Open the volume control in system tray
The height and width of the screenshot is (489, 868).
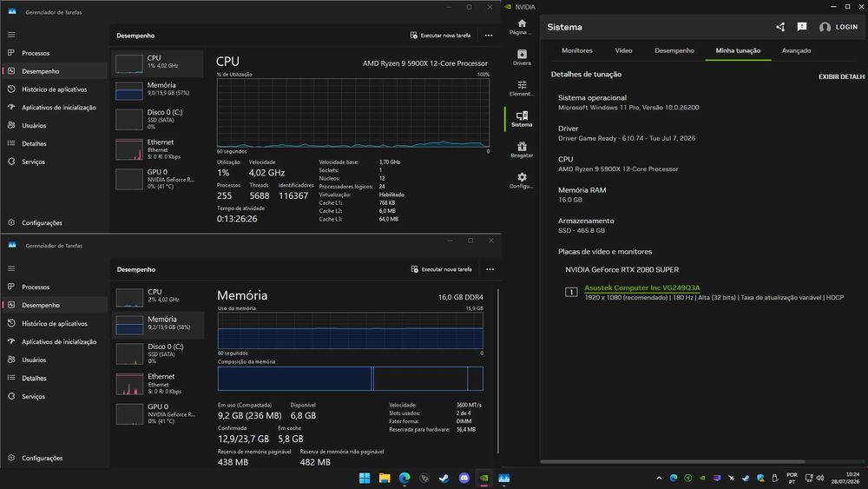pyautogui.click(x=820, y=478)
